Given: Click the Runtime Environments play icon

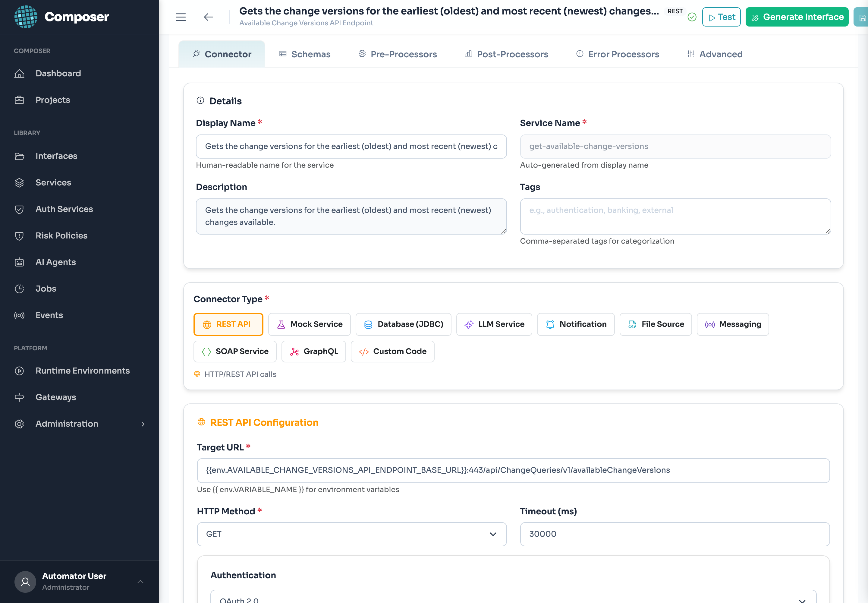Looking at the screenshot, I should click(x=19, y=371).
